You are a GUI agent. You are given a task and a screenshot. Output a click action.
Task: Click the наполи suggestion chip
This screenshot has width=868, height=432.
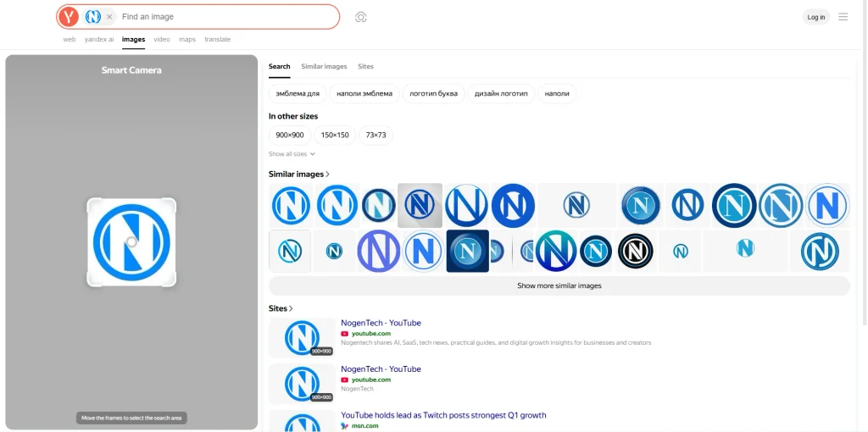click(x=557, y=93)
